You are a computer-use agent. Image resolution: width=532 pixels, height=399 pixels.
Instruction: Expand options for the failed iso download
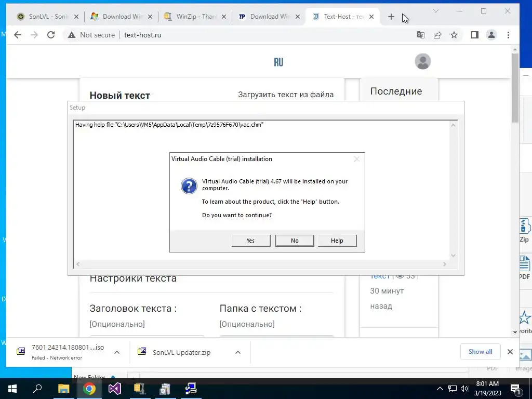click(117, 352)
